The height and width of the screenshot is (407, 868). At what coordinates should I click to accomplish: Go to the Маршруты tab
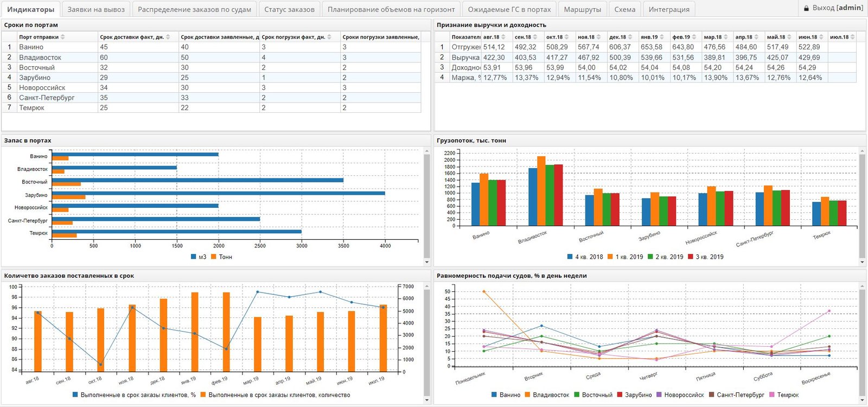click(x=583, y=9)
